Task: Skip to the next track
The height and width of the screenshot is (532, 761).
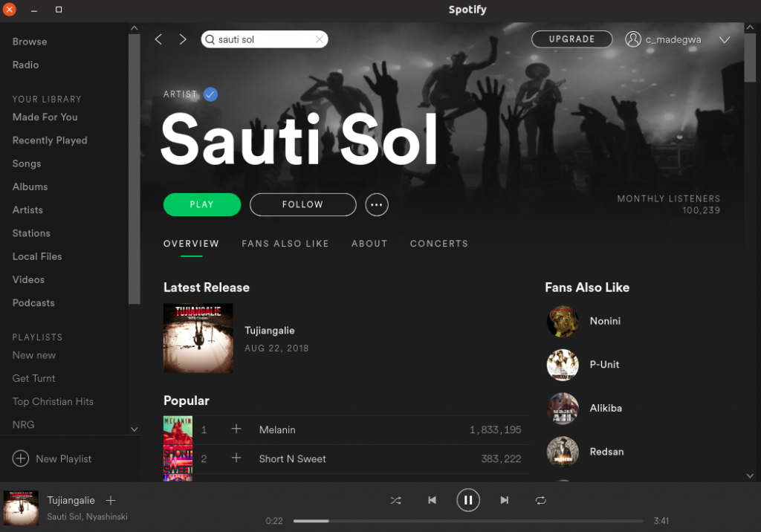Action: click(x=505, y=501)
